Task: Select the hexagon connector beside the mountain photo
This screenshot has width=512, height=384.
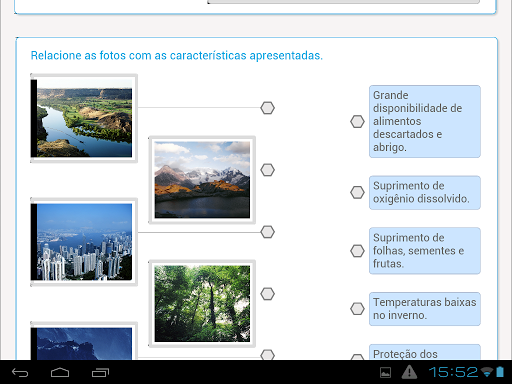Action: pos(267,170)
